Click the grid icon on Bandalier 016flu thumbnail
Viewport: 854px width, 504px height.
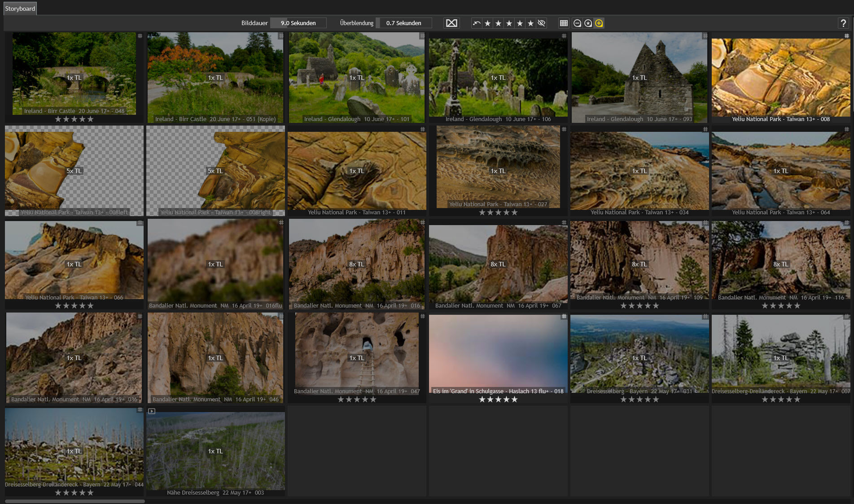(281, 222)
